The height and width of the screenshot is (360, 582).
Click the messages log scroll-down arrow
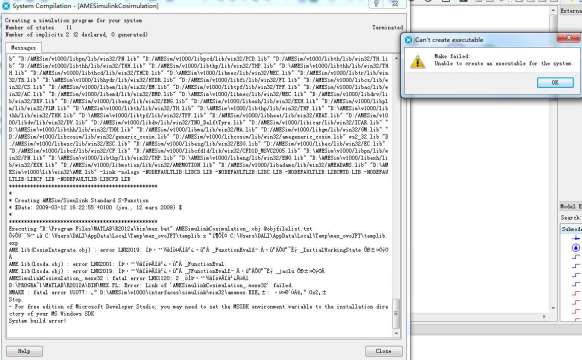(396, 333)
